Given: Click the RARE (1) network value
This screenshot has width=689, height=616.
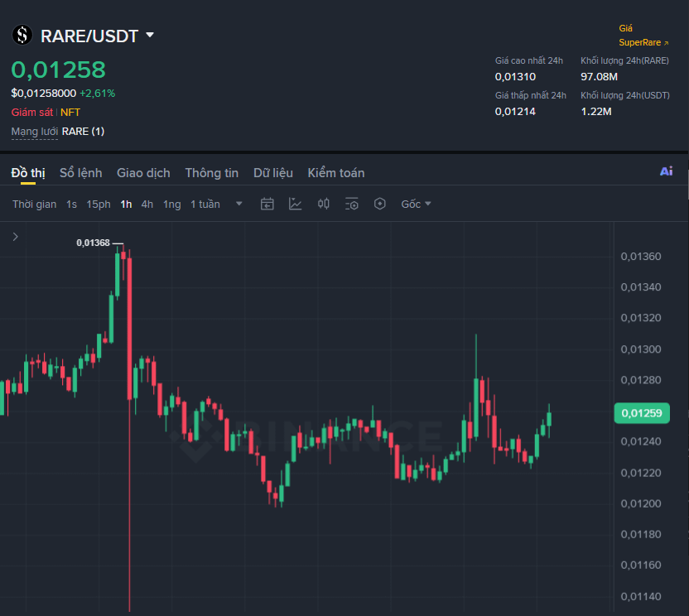Looking at the screenshot, I should pos(83,132).
